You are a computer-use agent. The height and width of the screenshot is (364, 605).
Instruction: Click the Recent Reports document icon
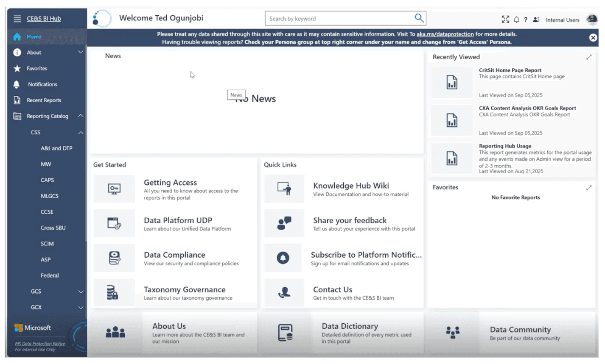pyautogui.click(x=17, y=100)
